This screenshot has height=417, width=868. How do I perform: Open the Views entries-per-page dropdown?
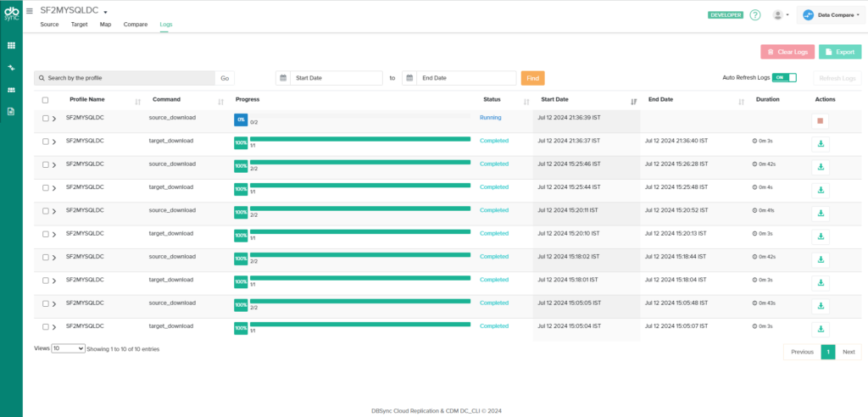(68, 348)
